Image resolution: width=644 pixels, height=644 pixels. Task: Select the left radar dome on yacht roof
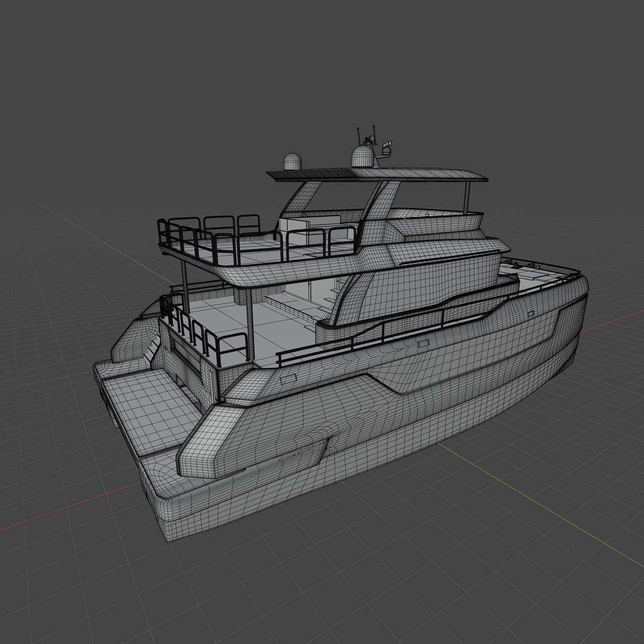(292, 162)
